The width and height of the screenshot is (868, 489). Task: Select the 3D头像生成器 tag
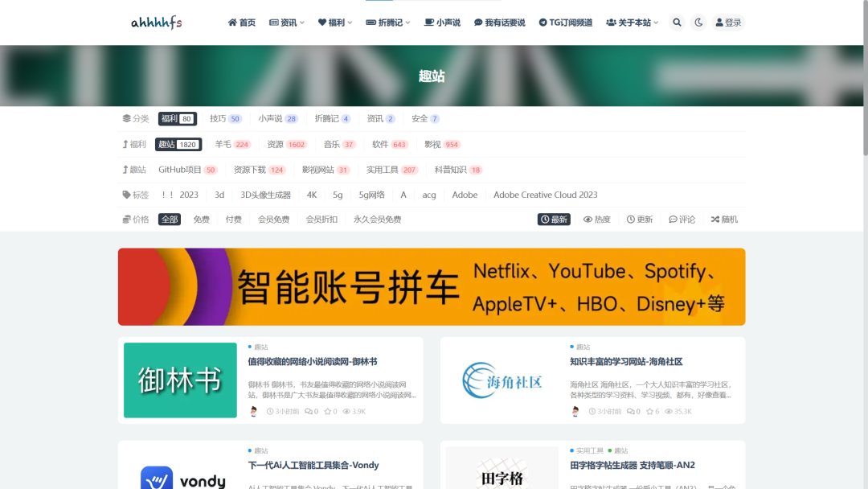266,195
